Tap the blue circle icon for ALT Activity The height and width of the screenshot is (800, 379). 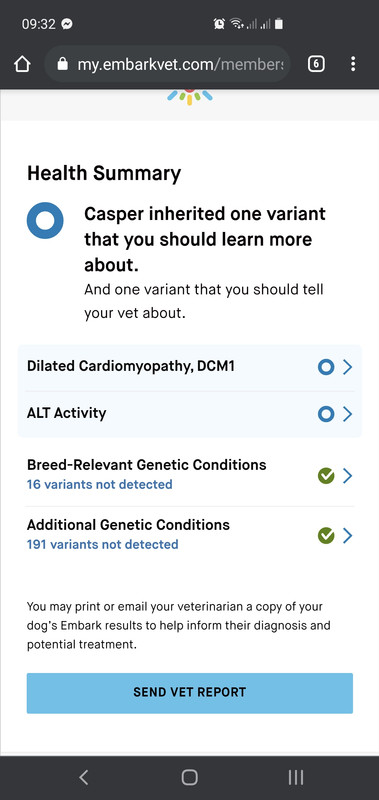click(x=325, y=414)
